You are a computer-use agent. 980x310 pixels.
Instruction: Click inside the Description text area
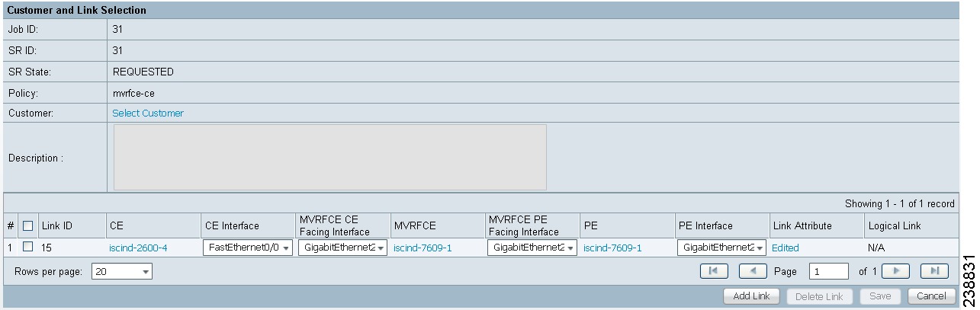pyautogui.click(x=330, y=158)
